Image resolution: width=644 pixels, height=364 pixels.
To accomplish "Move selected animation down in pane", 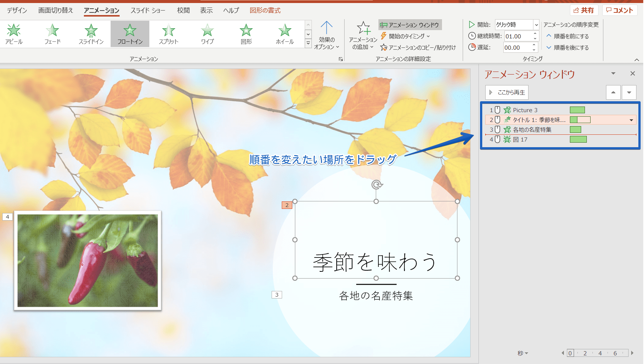I will tap(629, 92).
